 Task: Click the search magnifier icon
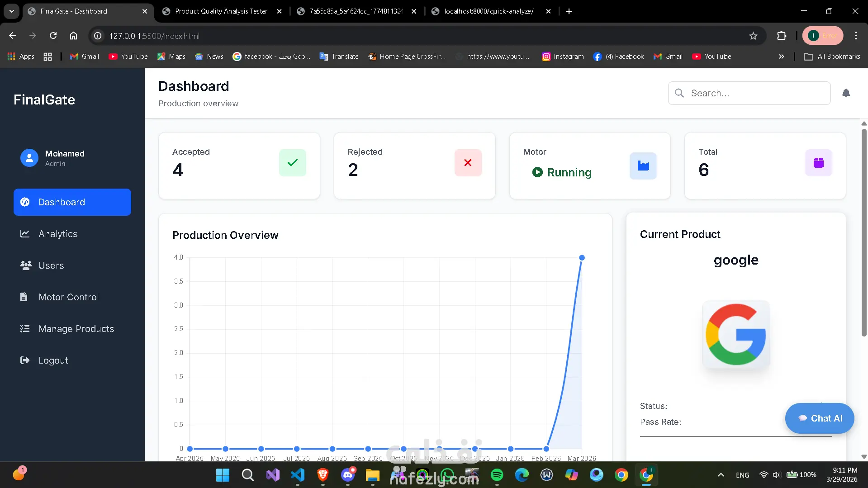679,93
